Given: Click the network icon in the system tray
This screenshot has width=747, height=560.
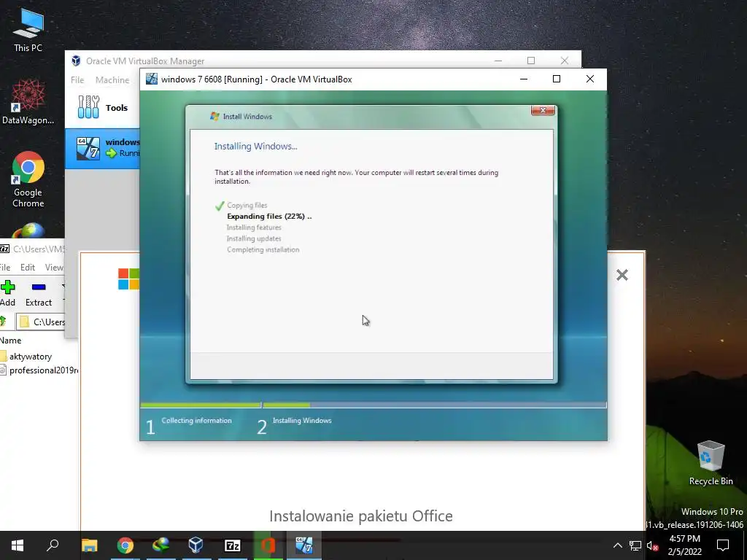Looking at the screenshot, I should point(635,545).
